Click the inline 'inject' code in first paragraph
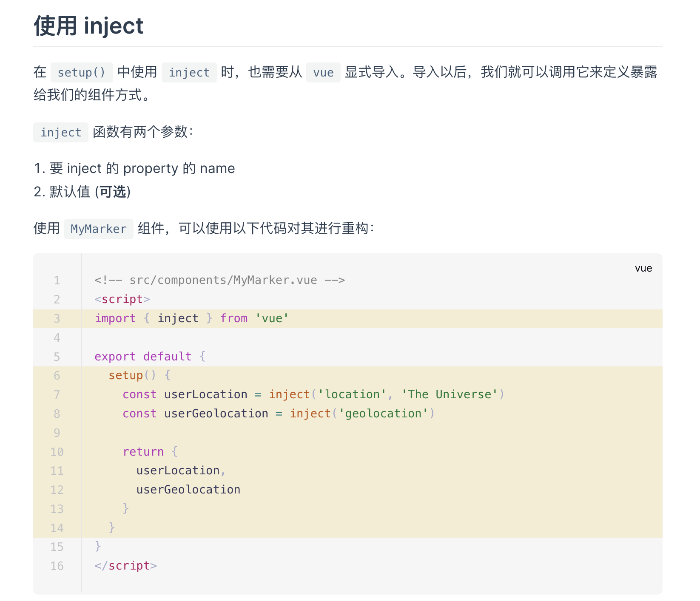 click(189, 72)
